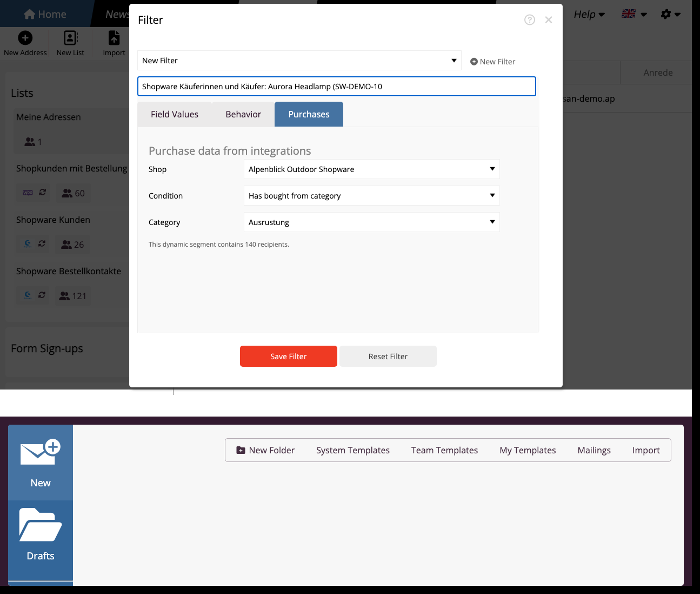Open the help question mark icon in Filter dialog
700x594 pixels.
(530, 20)
